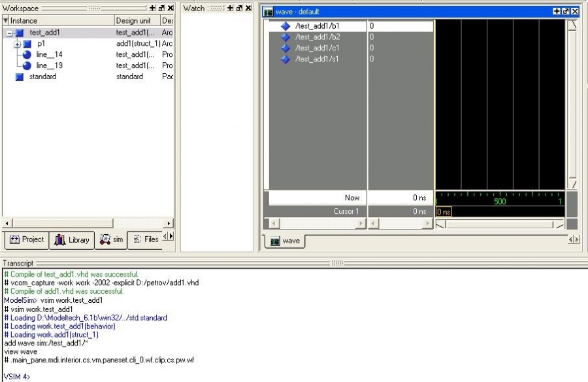Click Workspace horizontal scrollbar left arrow
This screenshot has height=382, width=588.
tap(7, 223)
